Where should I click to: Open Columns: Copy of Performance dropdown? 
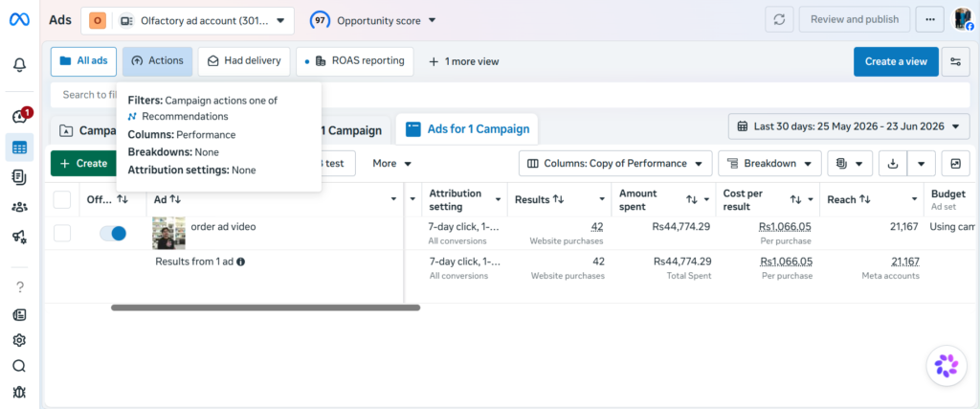[615, 163]
